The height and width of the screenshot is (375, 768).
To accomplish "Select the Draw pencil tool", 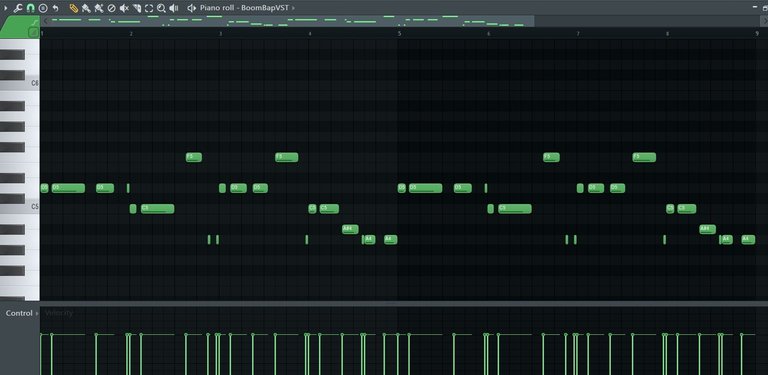I will tap(74, 8).
